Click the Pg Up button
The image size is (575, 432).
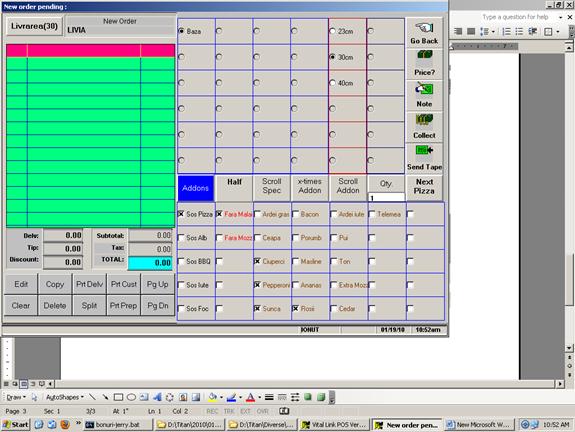pyautogui.click(x=158, y=284)
